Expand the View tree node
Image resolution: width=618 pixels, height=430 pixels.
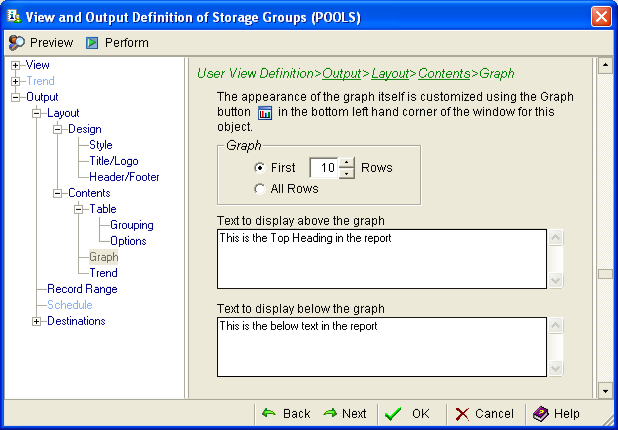[15, 65]
